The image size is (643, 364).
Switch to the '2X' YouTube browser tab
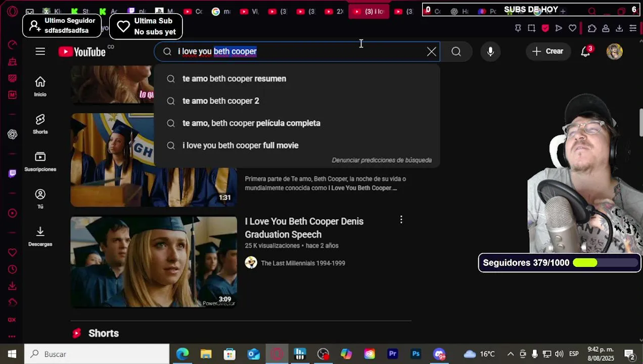[334, 11]
